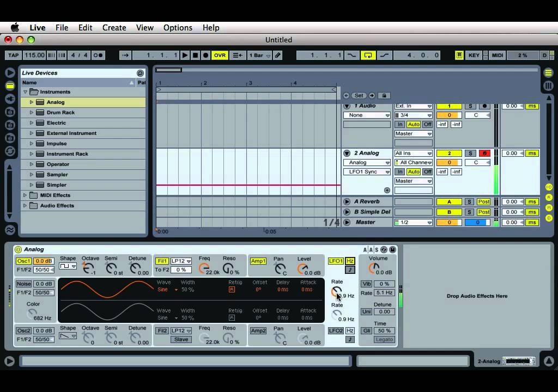Toggle the Analog device activator
This screenshot has width=558, height=392.
coord(18,250)
